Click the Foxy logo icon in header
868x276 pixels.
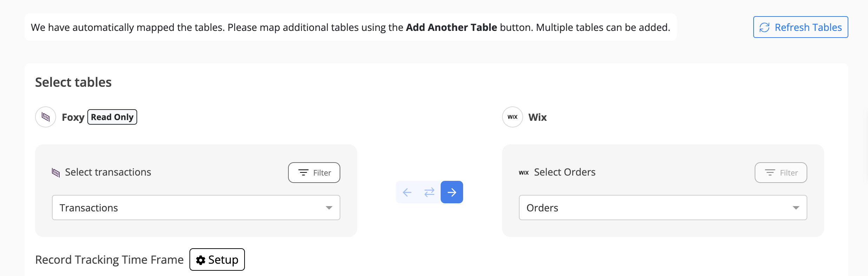[46, 117]
